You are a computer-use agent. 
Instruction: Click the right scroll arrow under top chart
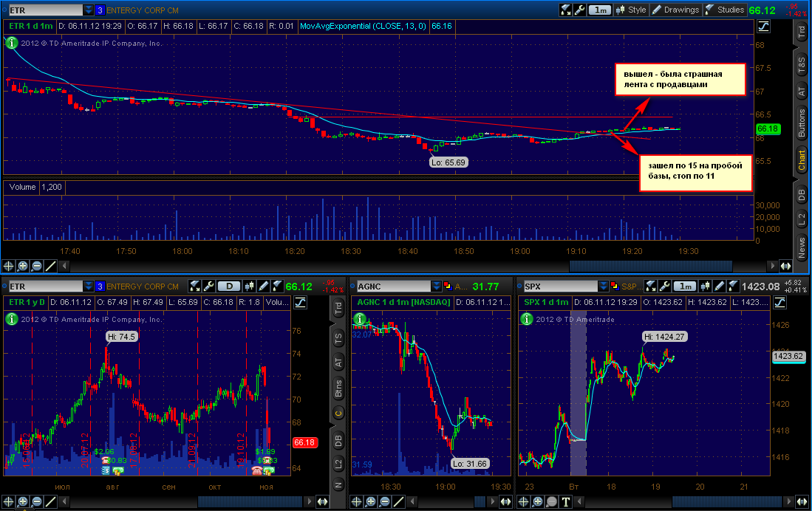772,266
